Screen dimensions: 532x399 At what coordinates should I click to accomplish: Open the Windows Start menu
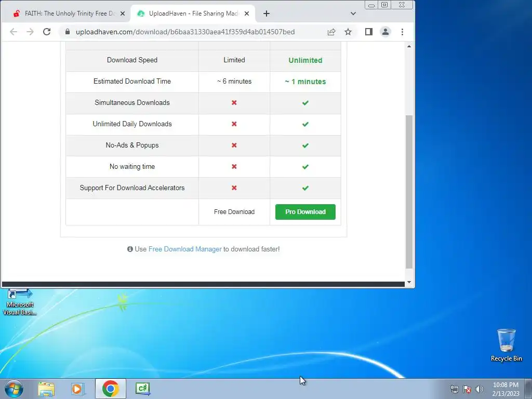click(14, 389)
